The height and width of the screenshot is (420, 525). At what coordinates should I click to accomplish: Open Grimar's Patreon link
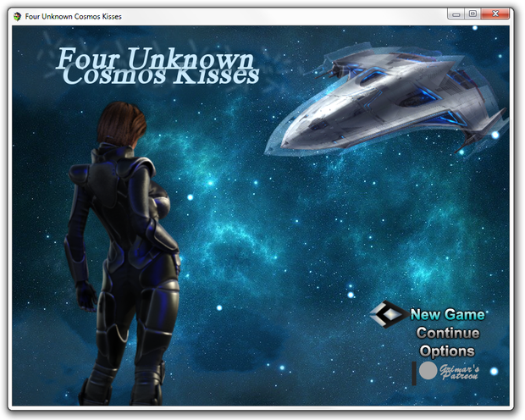(459, 373)
